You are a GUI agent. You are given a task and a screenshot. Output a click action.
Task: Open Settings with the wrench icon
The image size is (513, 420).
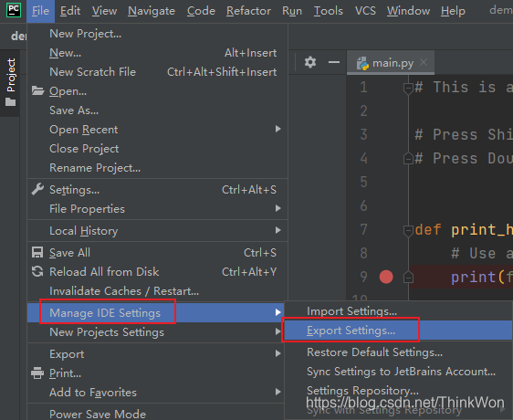click(37, 190)
